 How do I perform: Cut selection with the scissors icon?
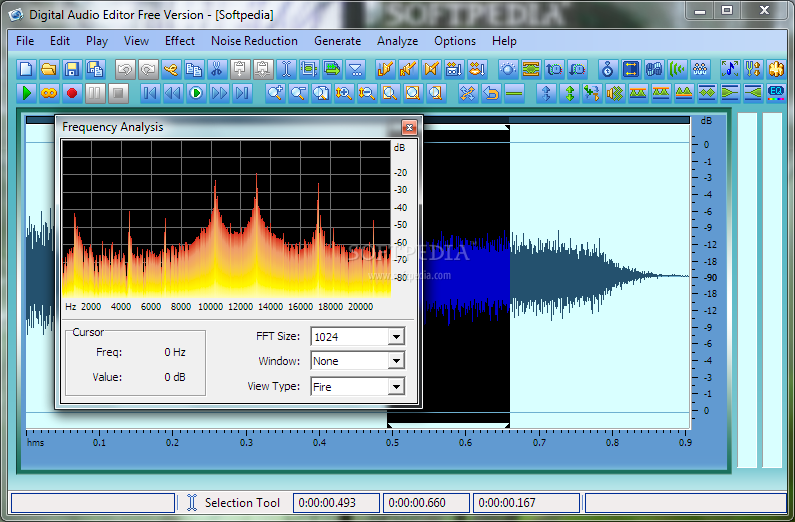pyautogui.click(x=217, y=69)
